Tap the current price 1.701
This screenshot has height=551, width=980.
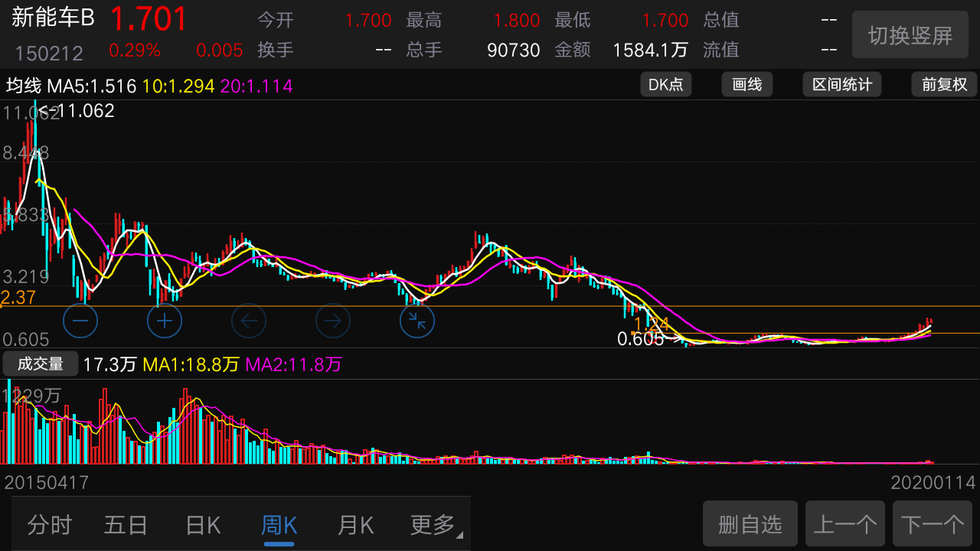(149, 19)
